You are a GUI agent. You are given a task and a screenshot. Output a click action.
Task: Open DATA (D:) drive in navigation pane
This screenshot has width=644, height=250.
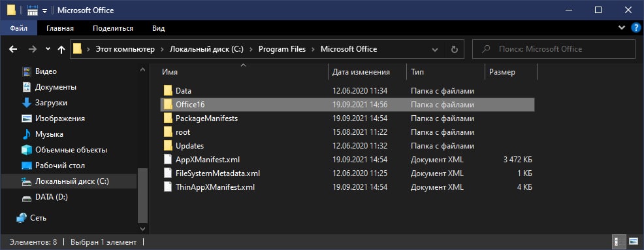[52, 197]
